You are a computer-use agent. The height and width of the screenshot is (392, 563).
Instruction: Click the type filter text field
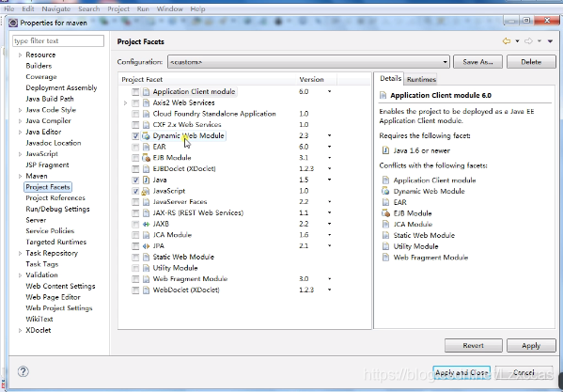58,41
